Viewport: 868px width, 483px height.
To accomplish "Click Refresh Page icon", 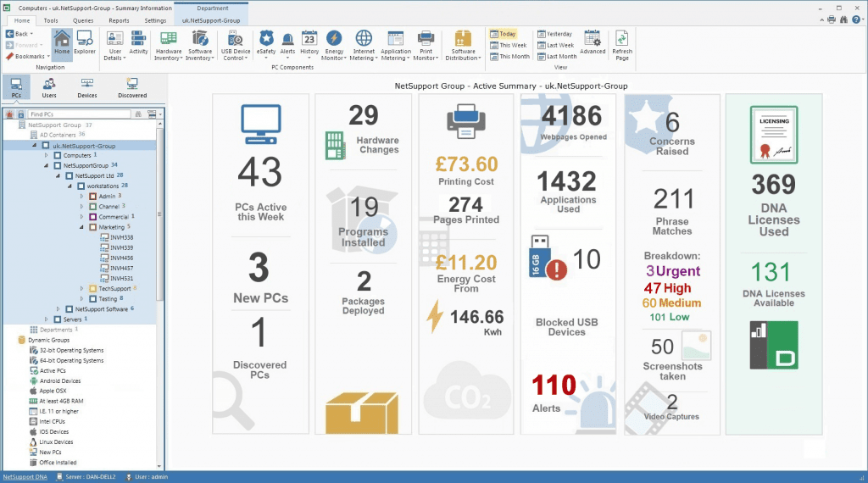I will 622,46.
